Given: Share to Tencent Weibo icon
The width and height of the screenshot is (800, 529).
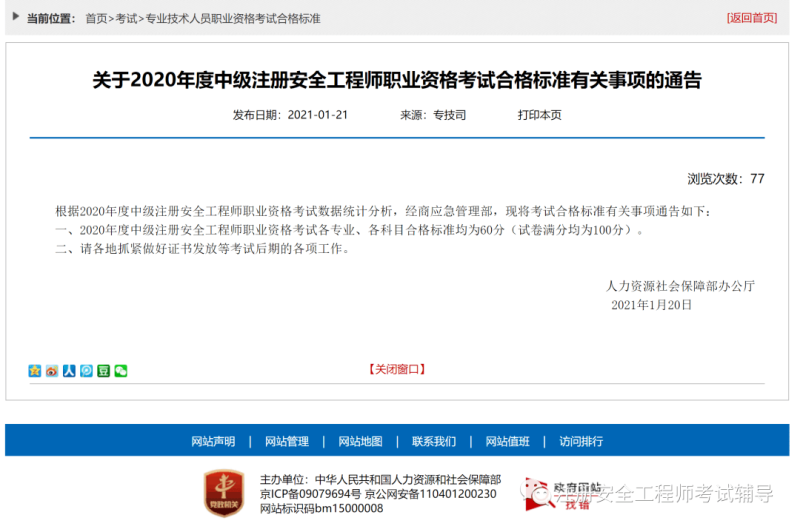Looking at the screenshot, I should tap(86, 371).
